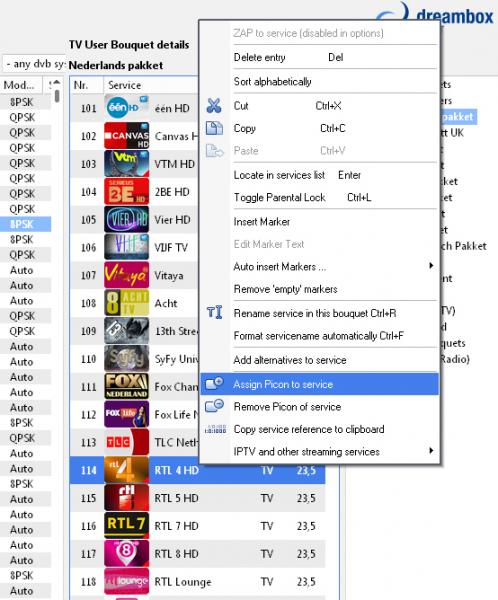The height and width of the screenshot is (600, 498).
Task: Click the Rename service text cursor icon
Action: (214, 313)
